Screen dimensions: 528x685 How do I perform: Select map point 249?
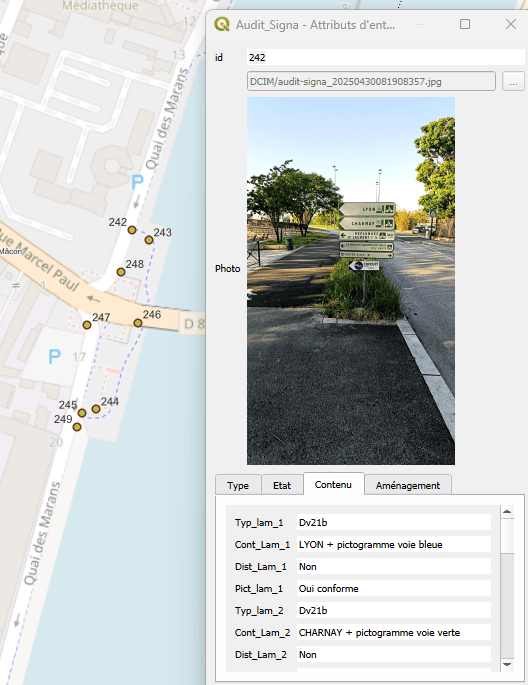coord(77,427)
